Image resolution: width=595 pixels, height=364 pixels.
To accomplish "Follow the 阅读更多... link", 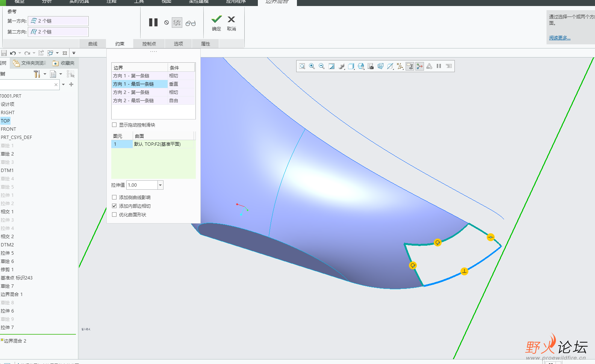I will [x=560, y=38].
